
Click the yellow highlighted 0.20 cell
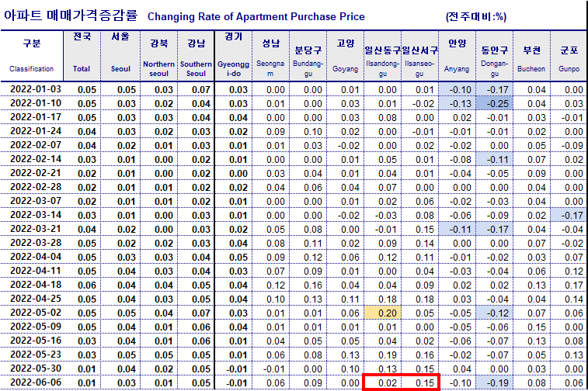click(382, 313)
